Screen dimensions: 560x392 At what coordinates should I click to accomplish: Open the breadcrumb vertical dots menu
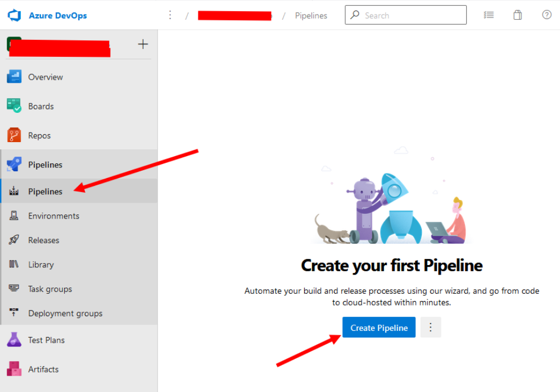tap(170, 15)
